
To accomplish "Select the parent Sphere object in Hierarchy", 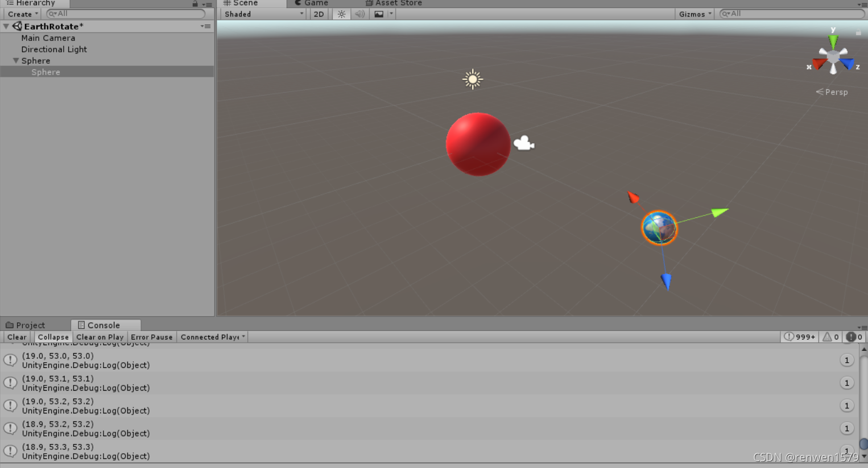I will click(x=107, y=61).
